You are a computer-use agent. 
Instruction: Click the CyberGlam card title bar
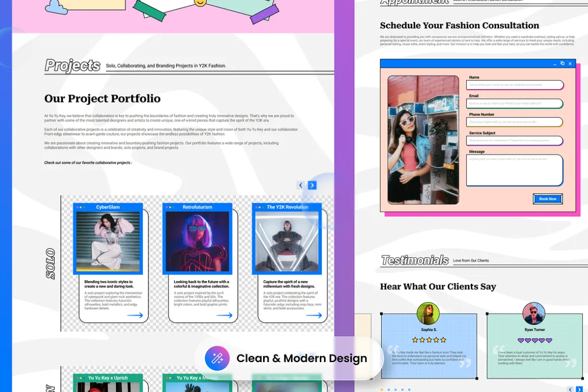click(x=108, y=207)
